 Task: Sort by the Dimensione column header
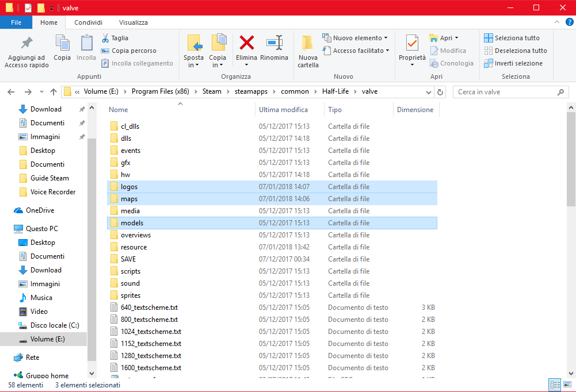416,110
